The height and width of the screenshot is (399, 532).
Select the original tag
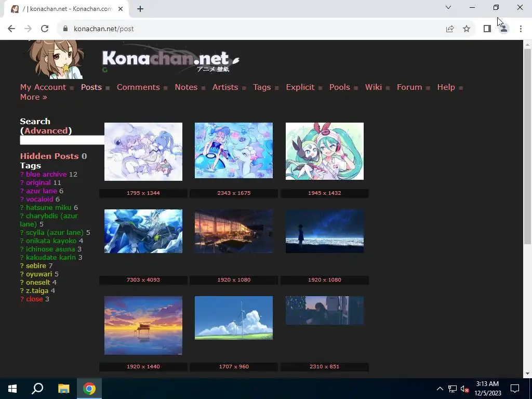tap(38, 182)
